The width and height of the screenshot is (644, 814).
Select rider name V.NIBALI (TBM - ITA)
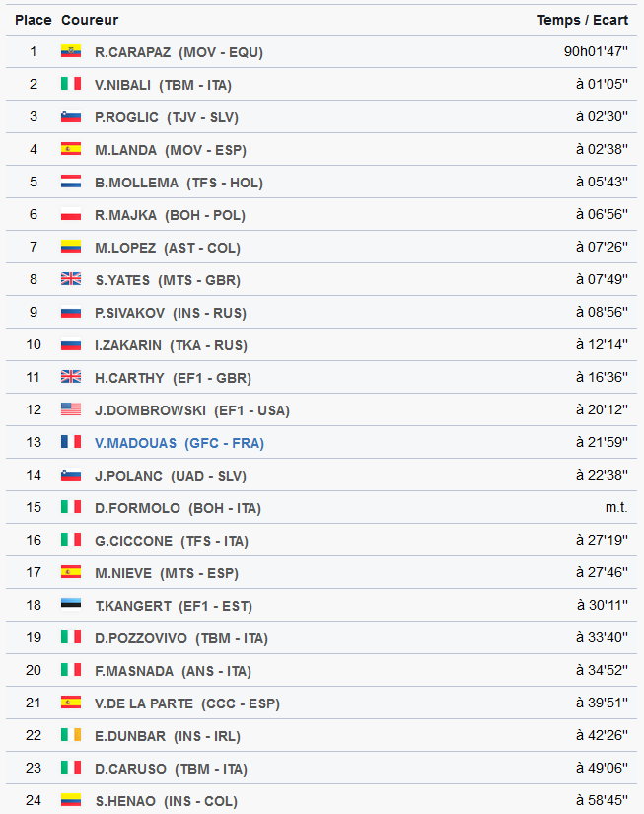[163, 85]
